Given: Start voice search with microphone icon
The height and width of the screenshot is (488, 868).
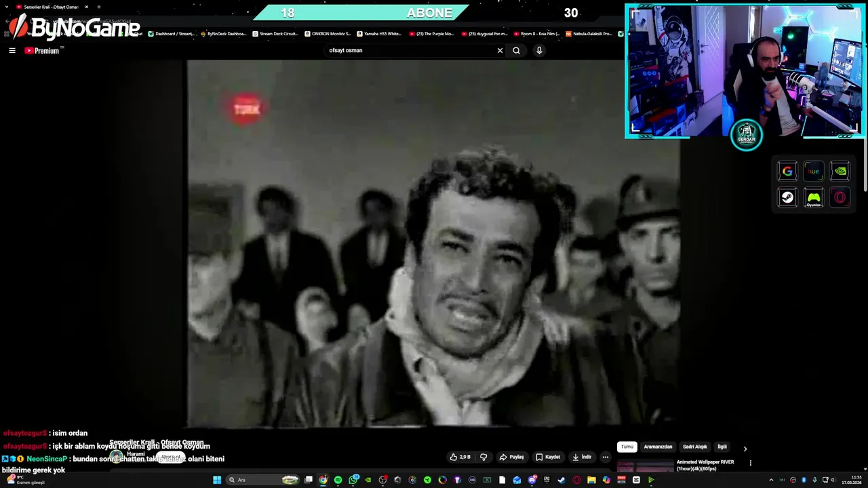Looking at the screenshot, I should pyautogui.click(x=539, y=50).
